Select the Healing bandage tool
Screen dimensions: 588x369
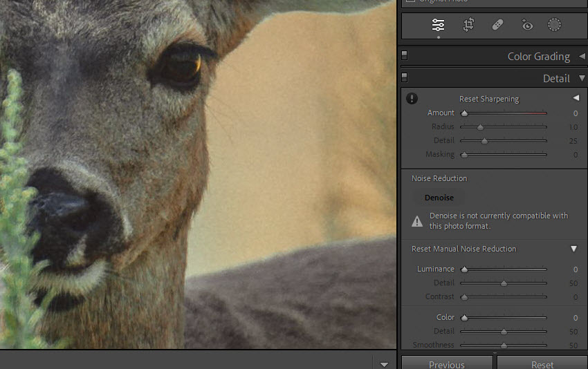[x=497, y=25]
